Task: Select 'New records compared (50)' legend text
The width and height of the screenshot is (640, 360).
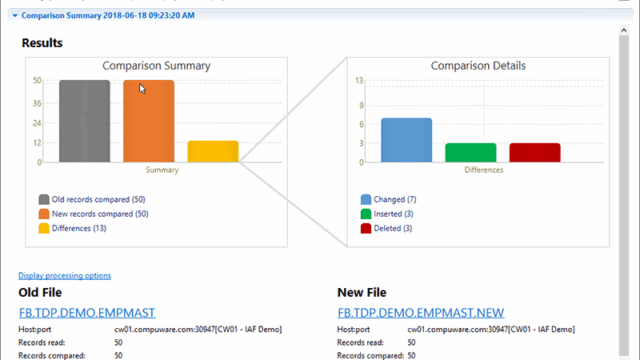Action: click(100, 214)
